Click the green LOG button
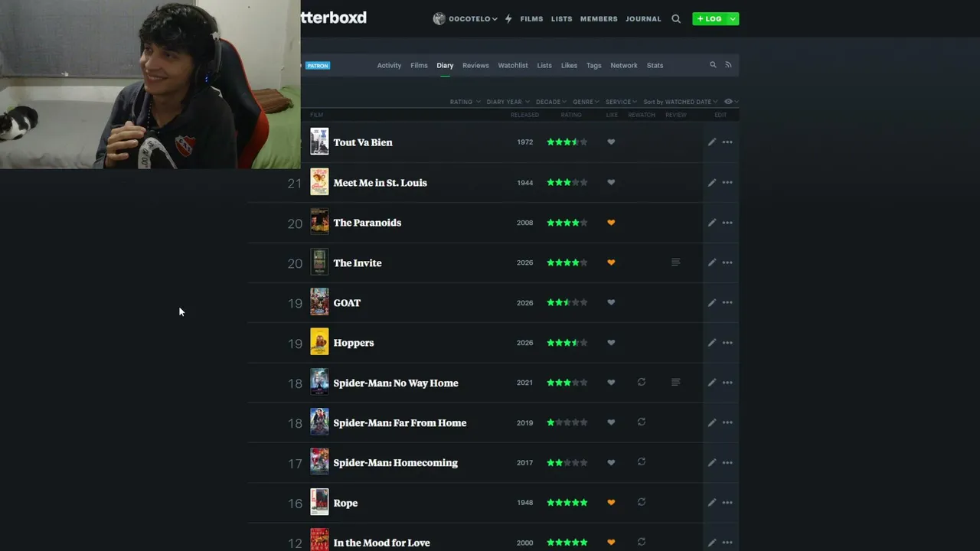980x551 pixels. pos(710,18)
